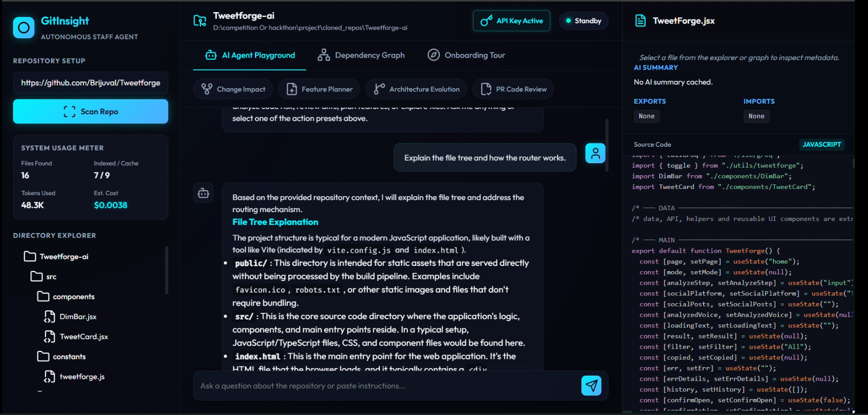Open TweetCard.jsx in the explorer
Viewport: 868px width, 415px height.
(76, 337)
